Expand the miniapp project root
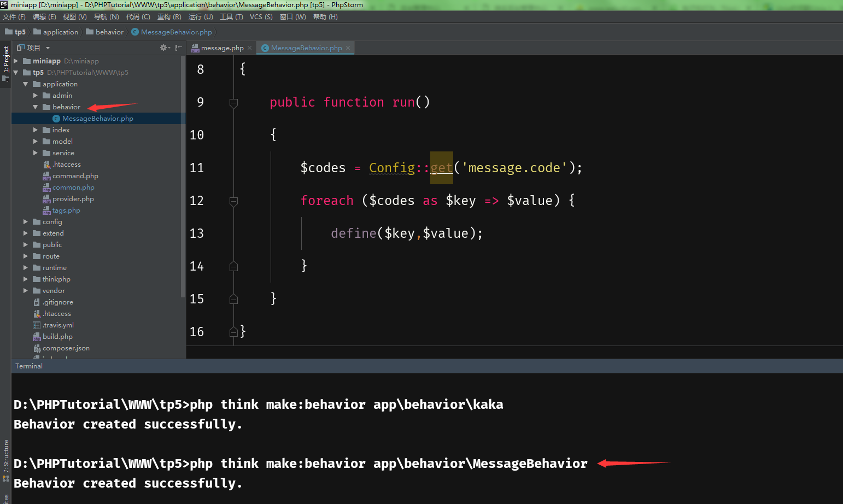Screen dimensions: 843x504 tap(16, 61)
